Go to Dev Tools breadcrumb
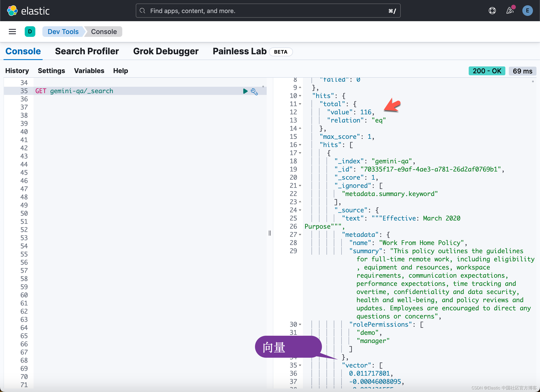Screen dimensions: 540x392 (63, 31)
